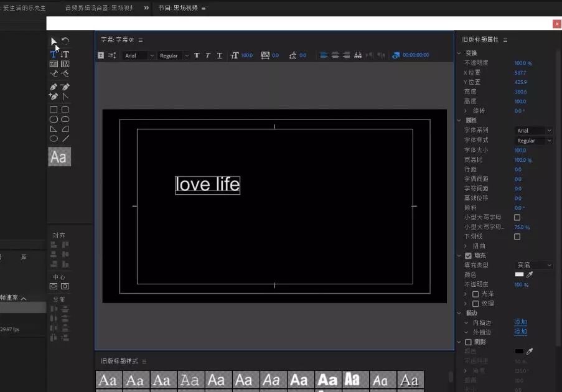Screen dimensions: 562x392
Task: Align text right in title toolbar
Action: pos(346,55)
